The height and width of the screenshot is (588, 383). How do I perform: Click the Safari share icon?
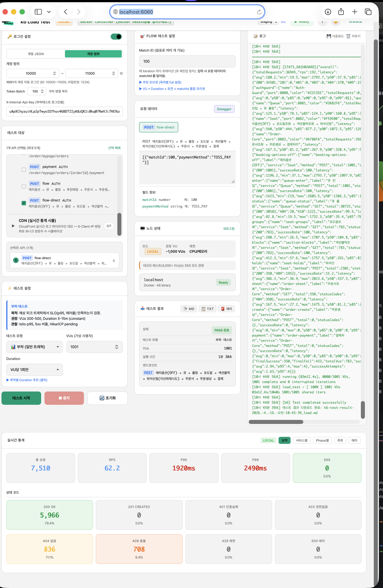click(341, 12)
